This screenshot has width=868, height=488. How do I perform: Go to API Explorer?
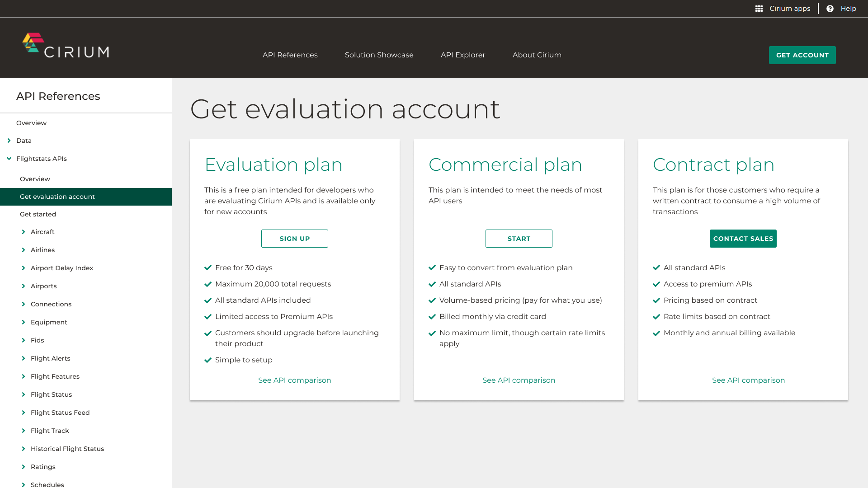(463, 55)
